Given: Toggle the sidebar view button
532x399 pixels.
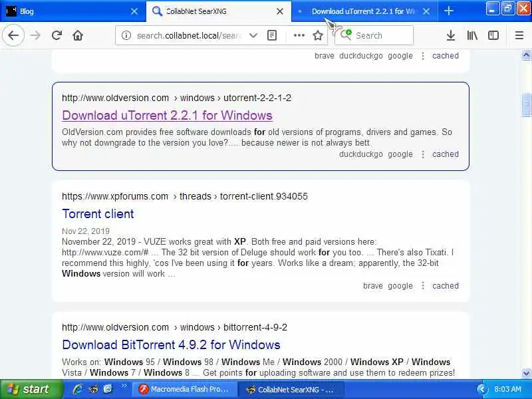Looking at the screenshot, I should tap(493, 35).
